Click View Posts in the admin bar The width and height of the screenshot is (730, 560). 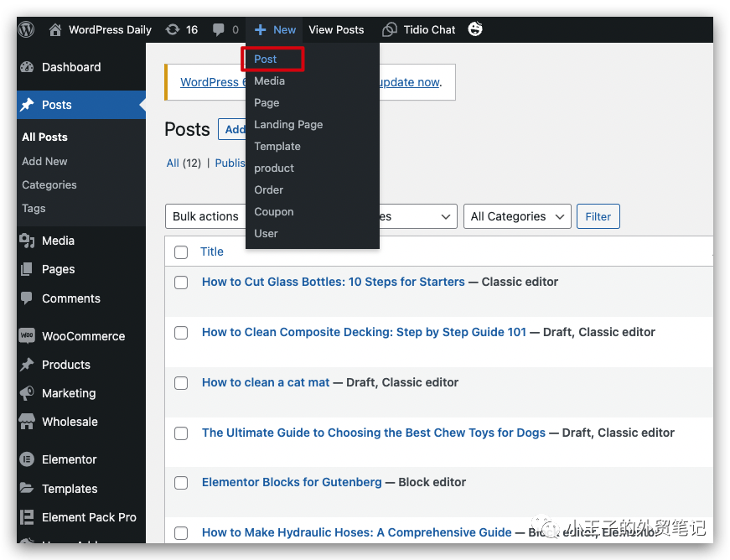tap(336, 30)
